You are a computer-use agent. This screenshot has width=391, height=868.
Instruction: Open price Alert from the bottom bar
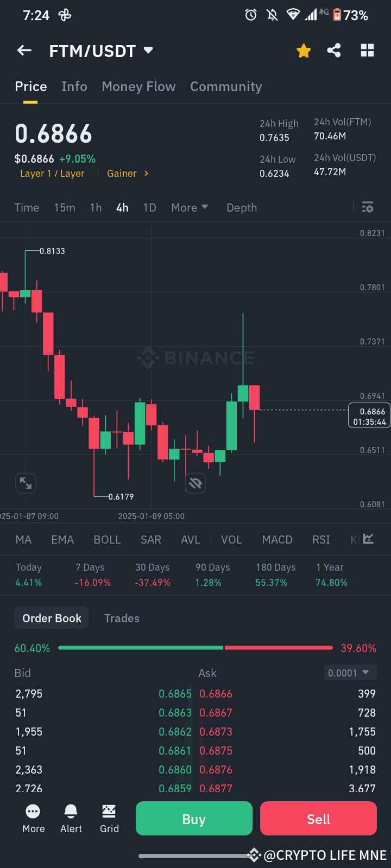(x=71, y=818)
